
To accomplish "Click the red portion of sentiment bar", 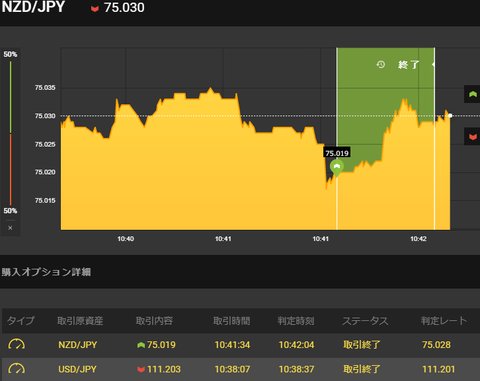I will point(10,170).
